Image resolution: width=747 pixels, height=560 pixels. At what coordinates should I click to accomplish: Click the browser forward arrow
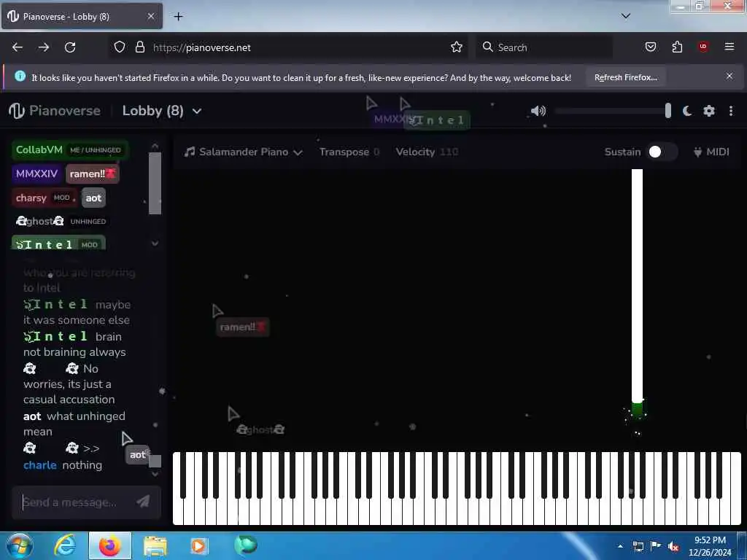click(x=44, y=47)
